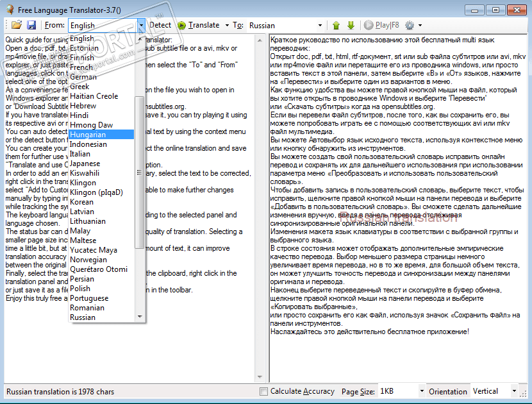Choose Portuguese from the list
532x404 pixels.
[101, 298]
